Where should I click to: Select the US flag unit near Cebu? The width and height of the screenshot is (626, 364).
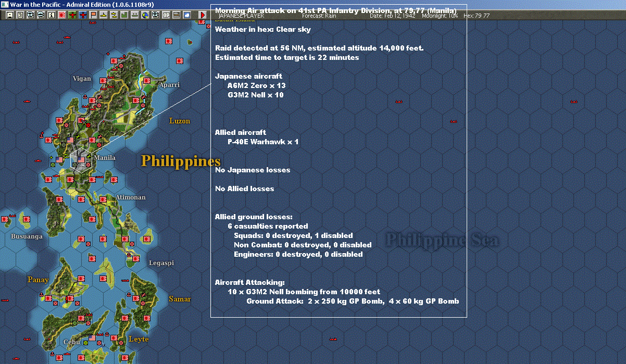pos(92,338)
